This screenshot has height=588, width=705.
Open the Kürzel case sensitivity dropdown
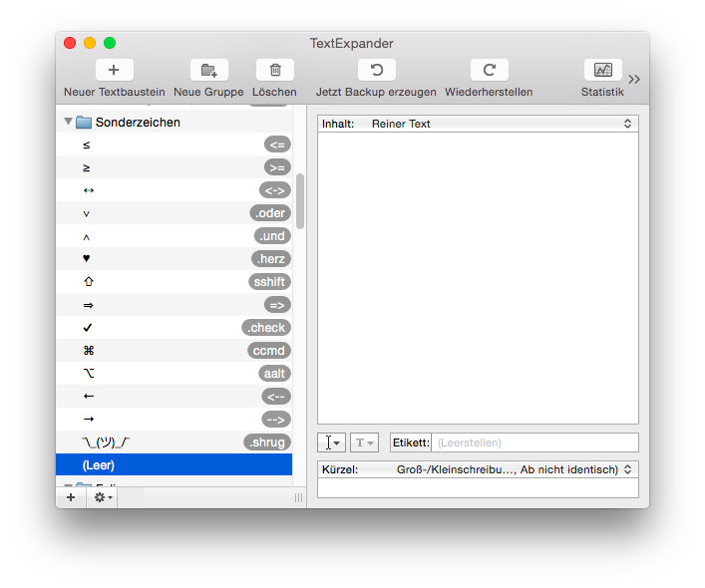click(x=478, y=469)
